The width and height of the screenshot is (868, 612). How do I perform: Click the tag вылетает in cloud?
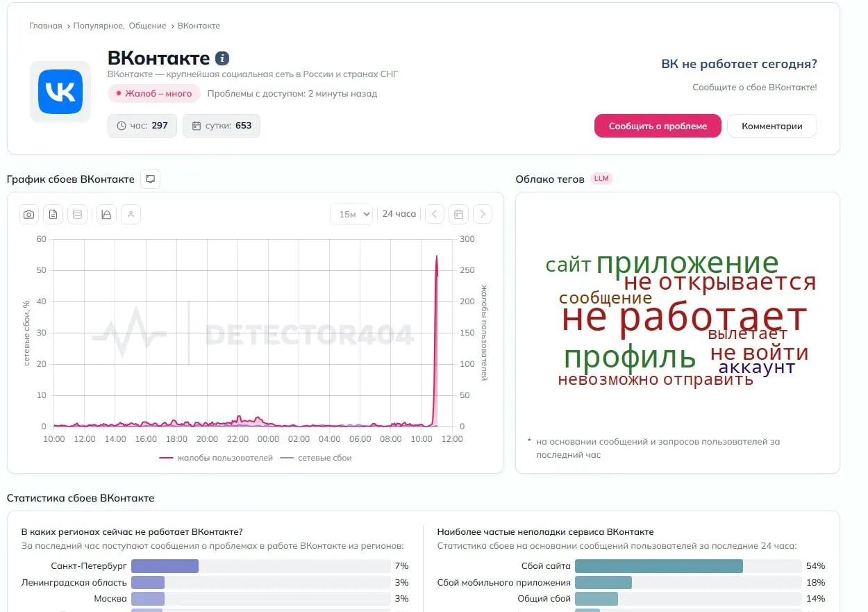point(747,333)
